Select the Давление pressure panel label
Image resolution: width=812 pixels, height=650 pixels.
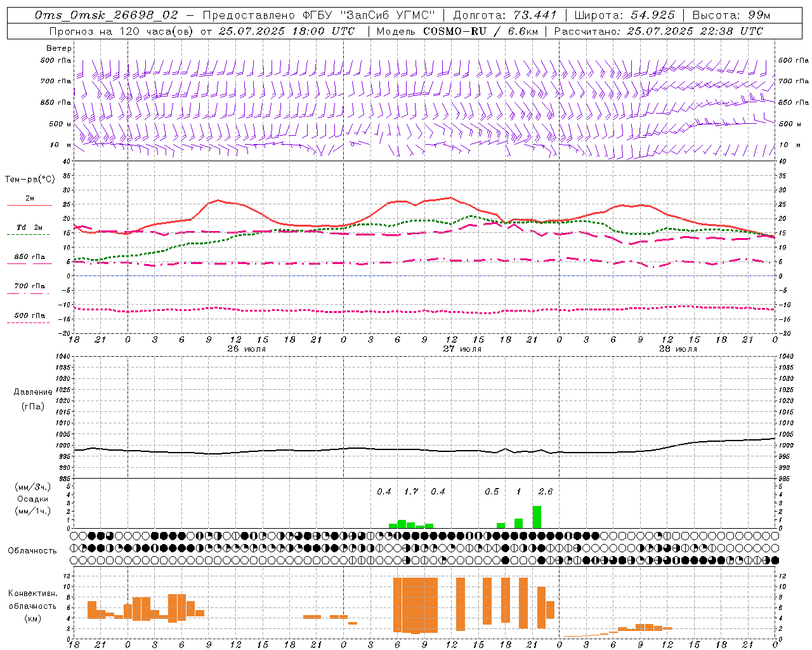pos(33,392)
